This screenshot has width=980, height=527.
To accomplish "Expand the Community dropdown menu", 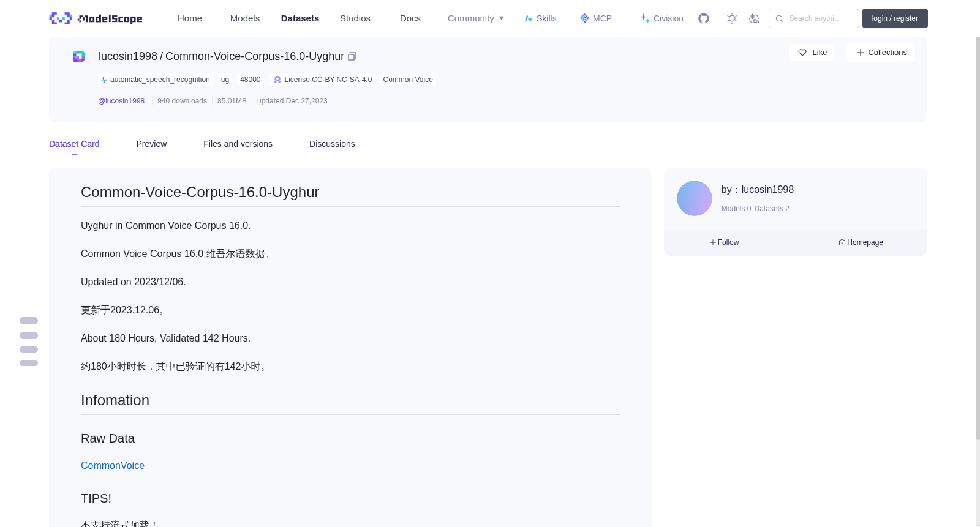I will (x=476, y=18).
